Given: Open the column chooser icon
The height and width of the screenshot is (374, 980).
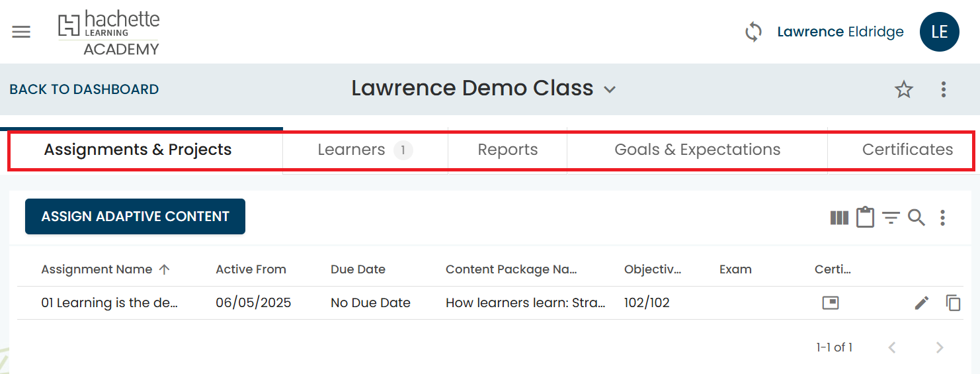Looking at the screenshot, I should tap(839, 218).
